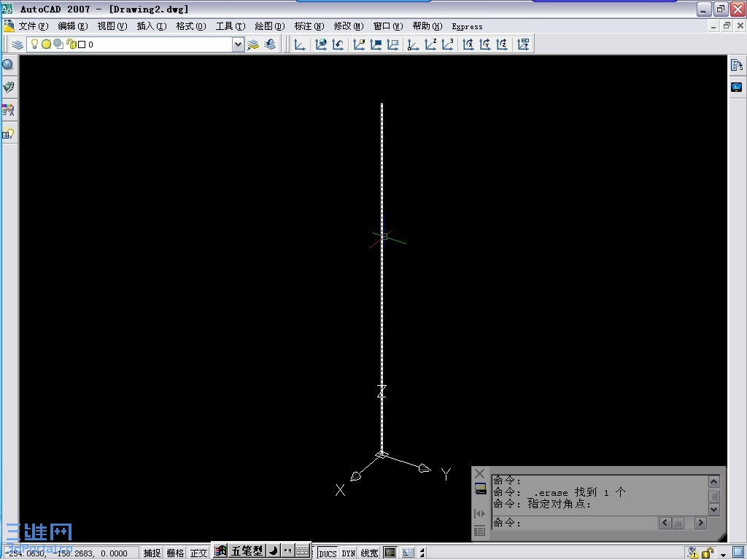Click the status bar toolbar lock icon
Viewport: 747px width, 560px height.
click(708, 553)
